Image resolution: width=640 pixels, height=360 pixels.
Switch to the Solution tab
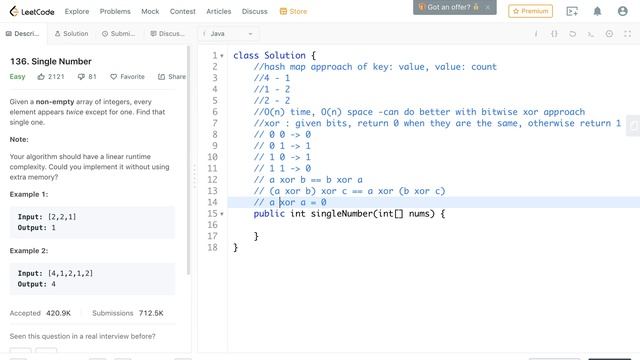[x=71, y=33]
